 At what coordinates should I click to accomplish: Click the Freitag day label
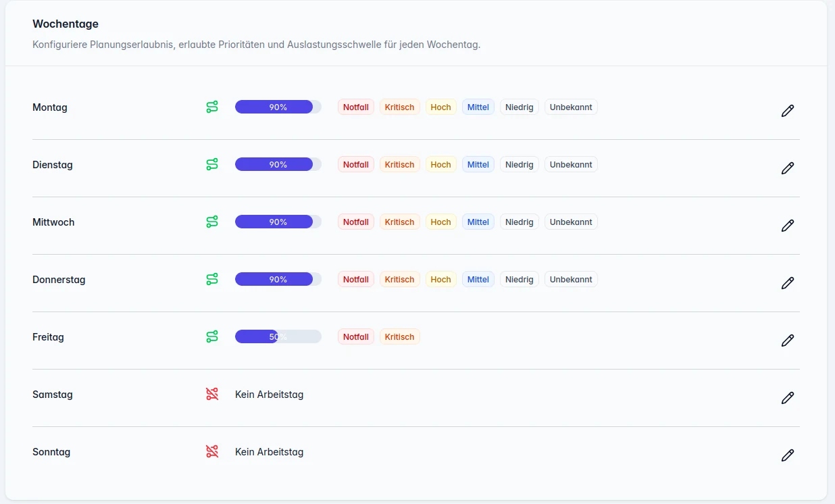(x=48, y=337)
